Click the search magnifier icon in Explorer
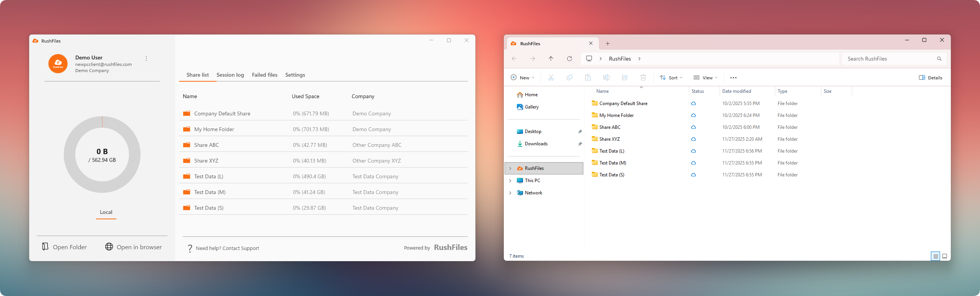The height and width of the screenshot is (296, 980). pyautogui.click(x=939, y=59)
